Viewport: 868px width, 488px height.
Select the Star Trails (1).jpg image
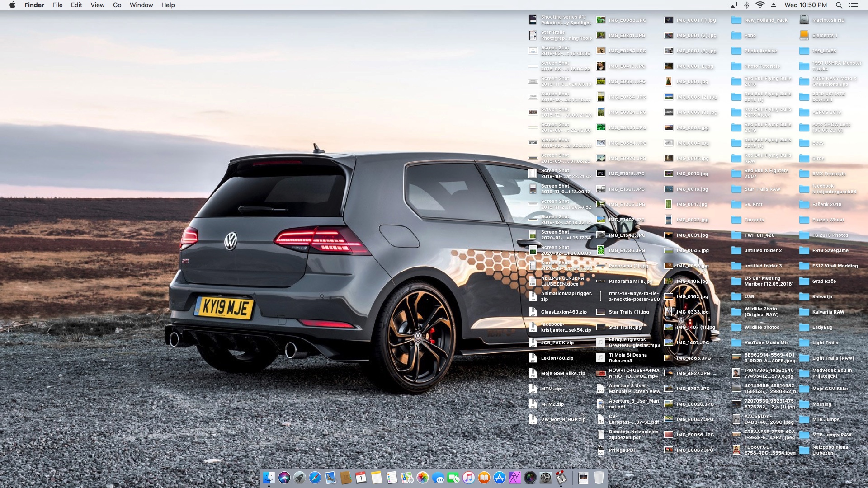tap(623, 312)
